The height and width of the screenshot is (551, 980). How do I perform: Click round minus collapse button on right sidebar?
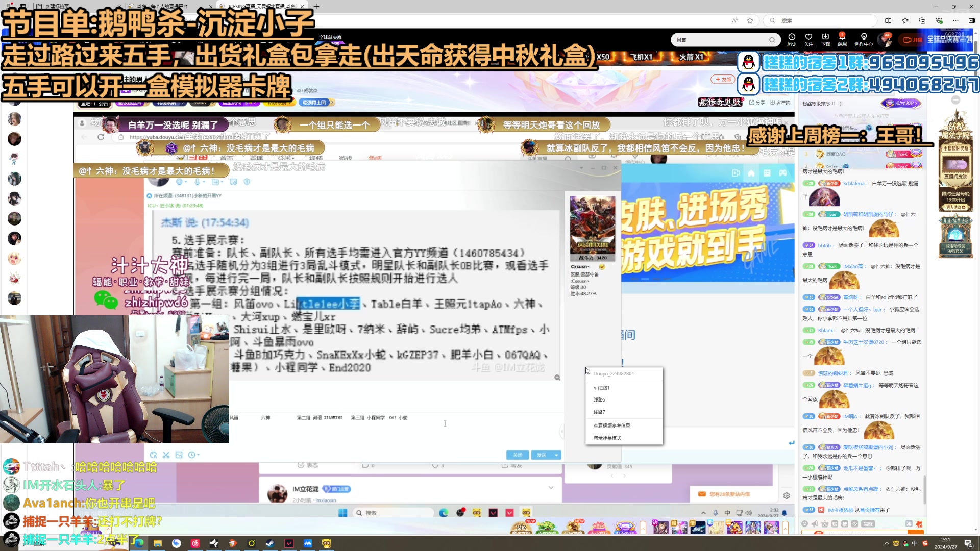point(956,100)
